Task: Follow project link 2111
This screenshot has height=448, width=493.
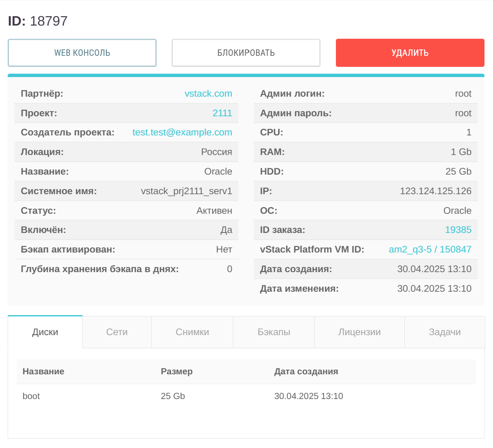Action: coord(222,113)
